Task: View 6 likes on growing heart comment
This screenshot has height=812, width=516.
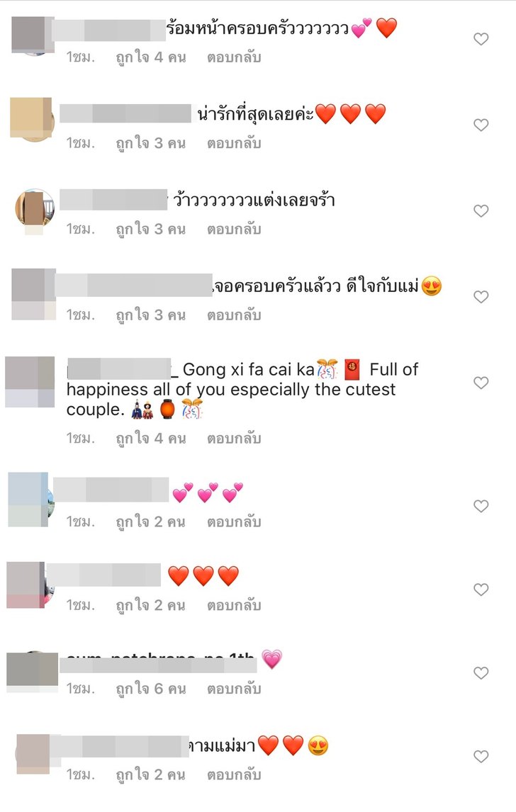Action: pyautogui.click(x=151, y=689)
